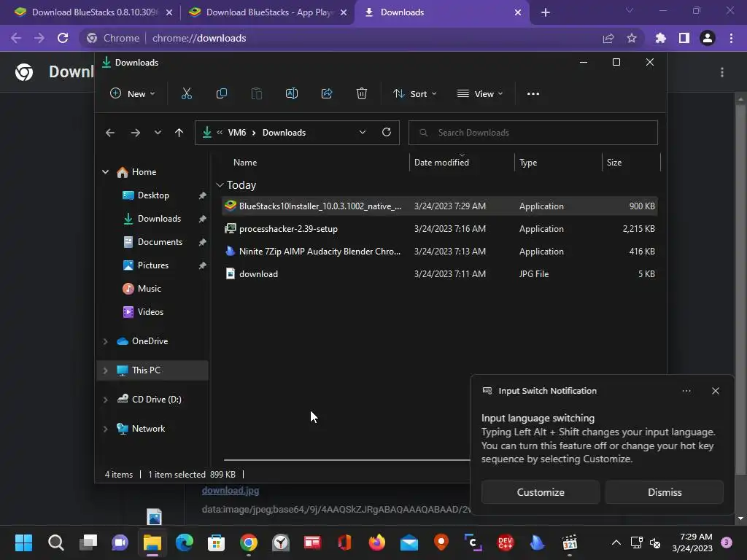Open recent locations chevron in Explorer
This screenshot has width=747, height=560.
tap(158, 133)
